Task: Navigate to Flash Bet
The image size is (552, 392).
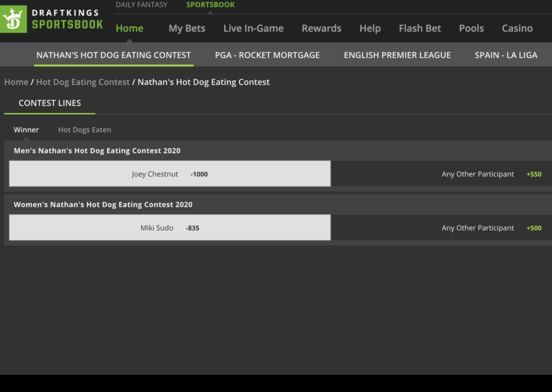Action: pyautogui.click(x=419, y=29)
